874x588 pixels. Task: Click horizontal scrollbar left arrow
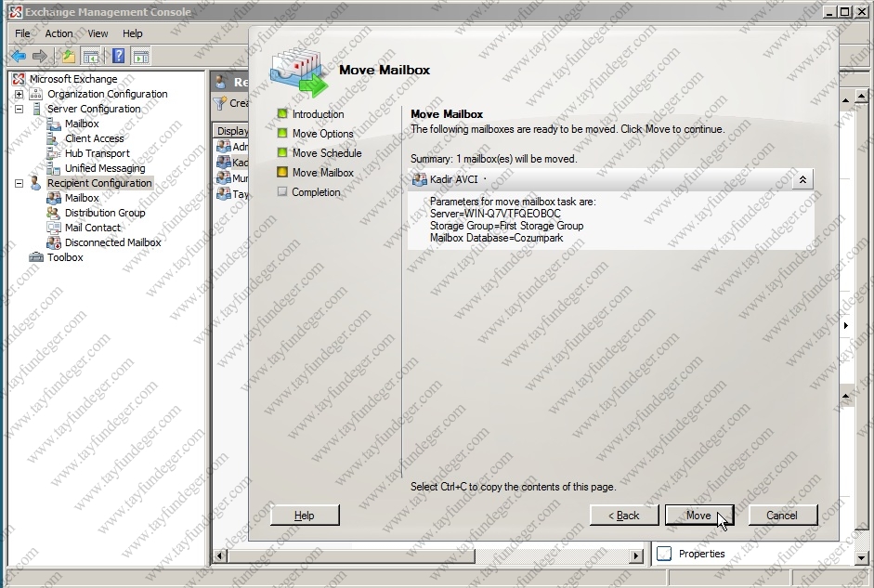tap(220, 555)
